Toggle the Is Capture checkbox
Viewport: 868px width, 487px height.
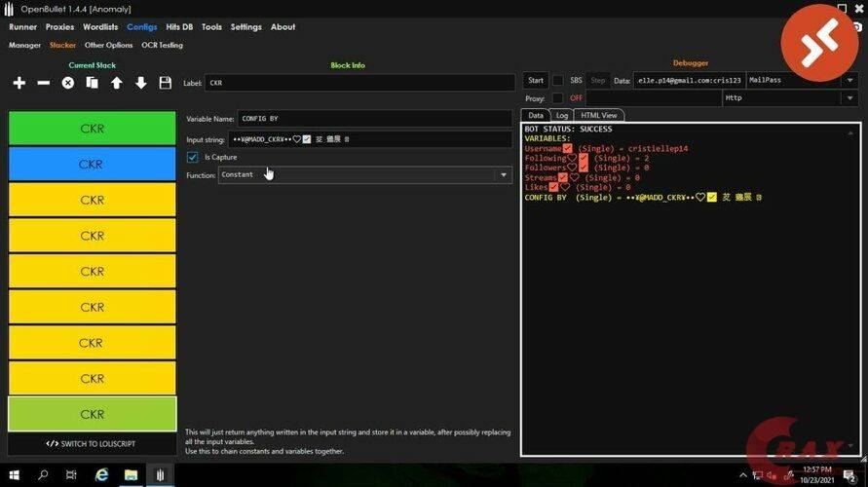(x=192, y=157)
